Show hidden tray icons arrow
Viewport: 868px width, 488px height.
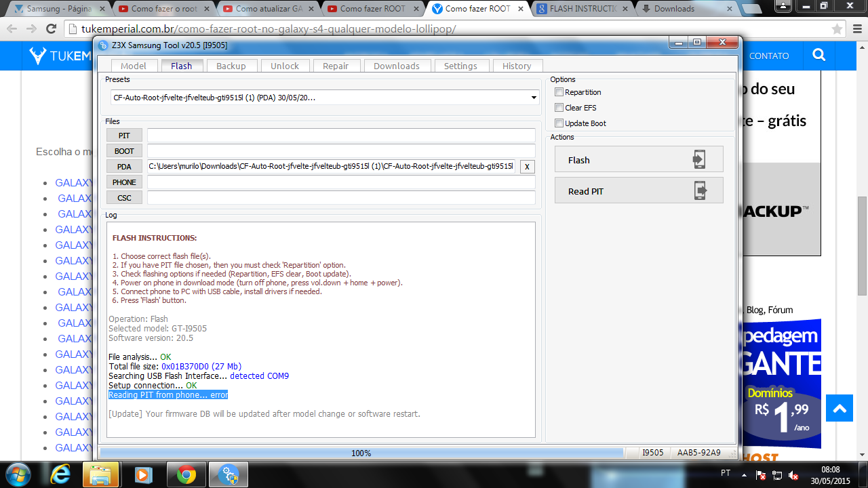(745, 475)
